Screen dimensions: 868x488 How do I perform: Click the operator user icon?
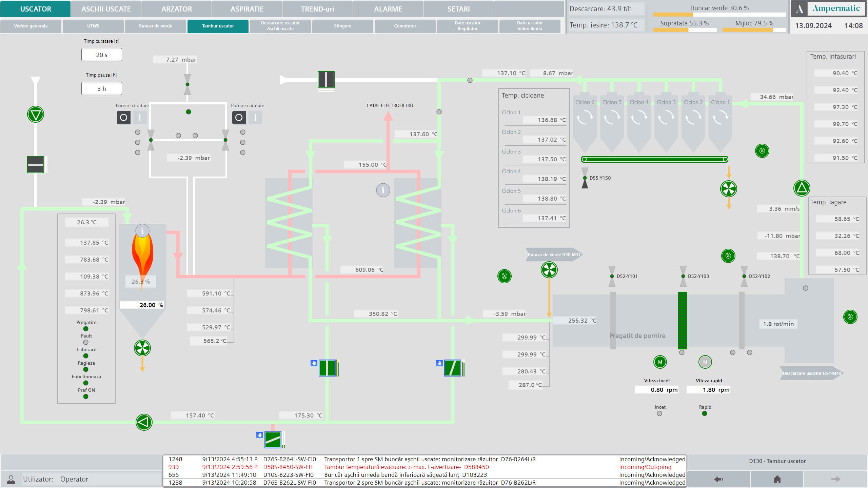(x=11, y=479)
